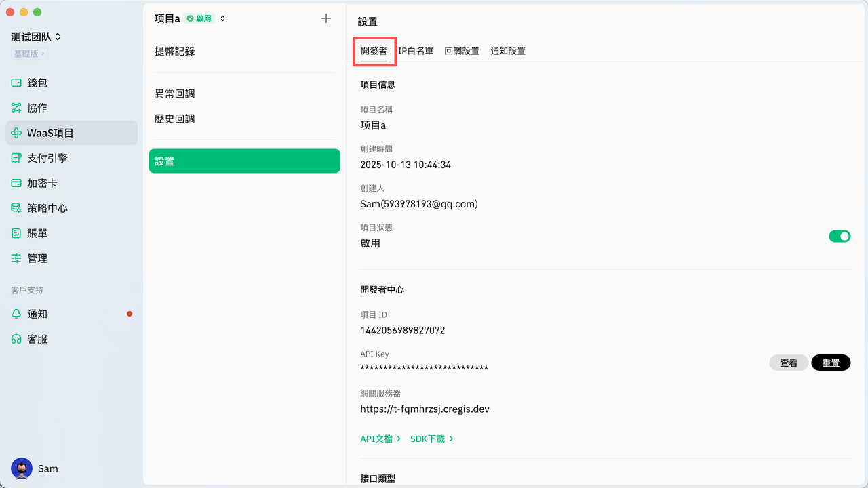Viewport: 868px width, 488px height.
Task: Open 策略中心 via its icon
Action: point(16,208)
